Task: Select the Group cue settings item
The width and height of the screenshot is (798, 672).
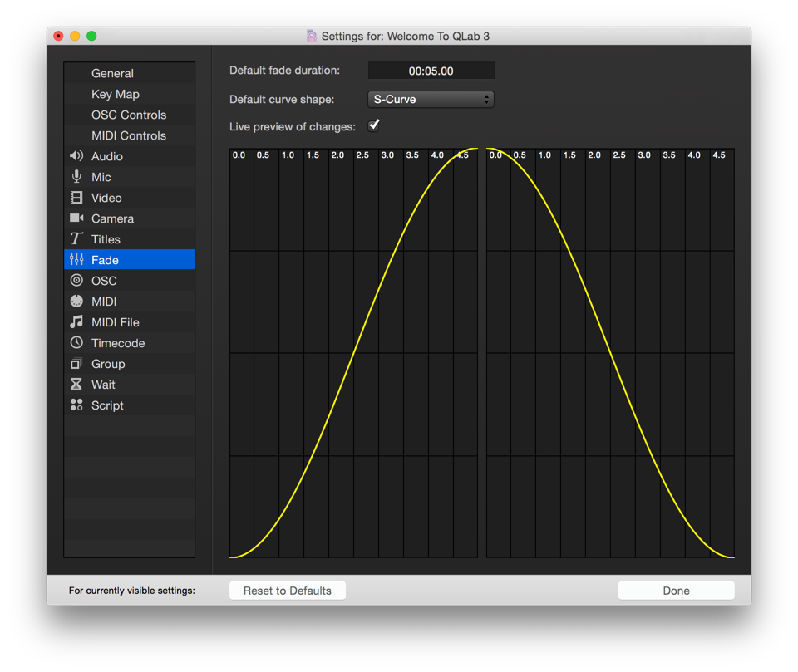Action: click(x=108, y=364)
